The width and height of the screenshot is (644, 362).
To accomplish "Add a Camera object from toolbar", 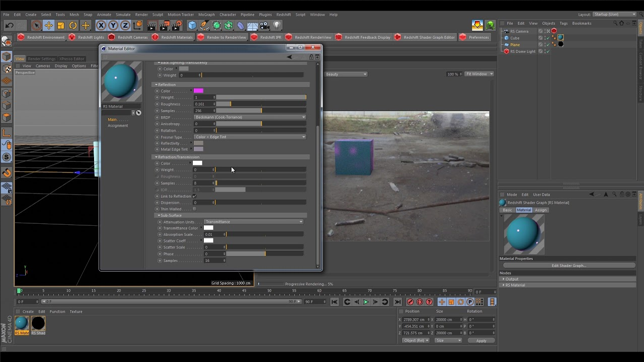I will [x=265, y=25].
